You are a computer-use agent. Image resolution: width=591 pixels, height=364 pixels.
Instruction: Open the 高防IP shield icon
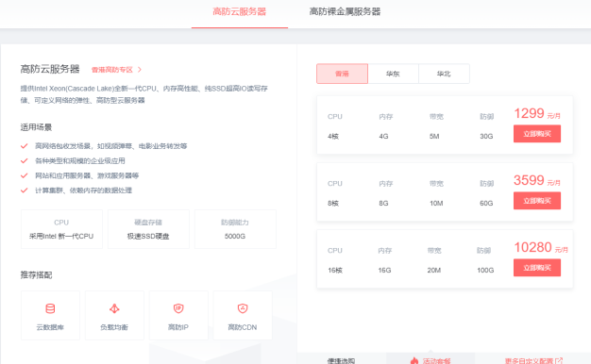pos(178,308)
